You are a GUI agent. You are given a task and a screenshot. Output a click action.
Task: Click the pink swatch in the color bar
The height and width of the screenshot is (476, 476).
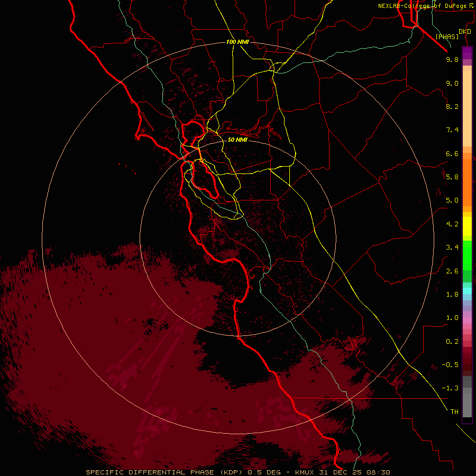coord(467,321)
